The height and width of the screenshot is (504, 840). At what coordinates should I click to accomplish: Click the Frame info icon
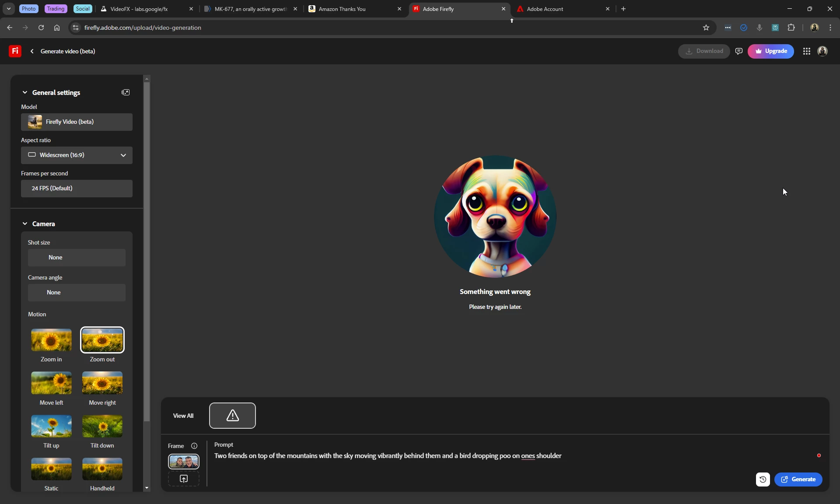click(x=194, y=446)
